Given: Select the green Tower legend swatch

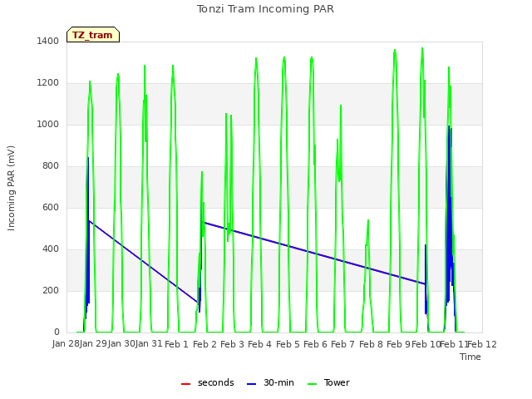Looking at the screenshot, I should tap(312, 384).
